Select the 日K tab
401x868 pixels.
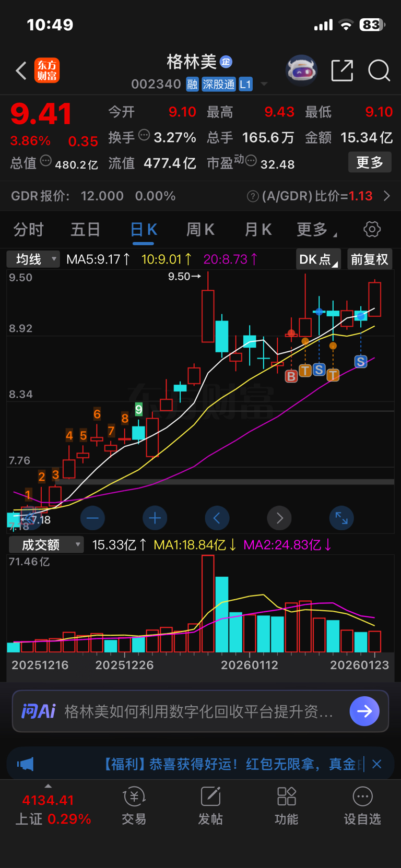(143, 230)
